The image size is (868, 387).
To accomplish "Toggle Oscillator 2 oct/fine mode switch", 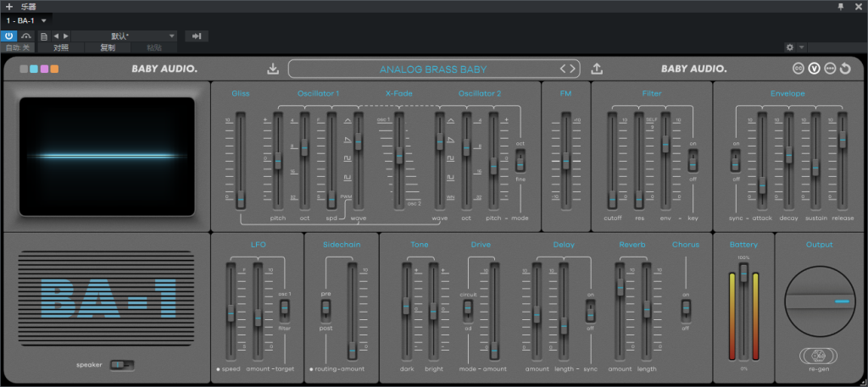I will [x=520, y=162].
